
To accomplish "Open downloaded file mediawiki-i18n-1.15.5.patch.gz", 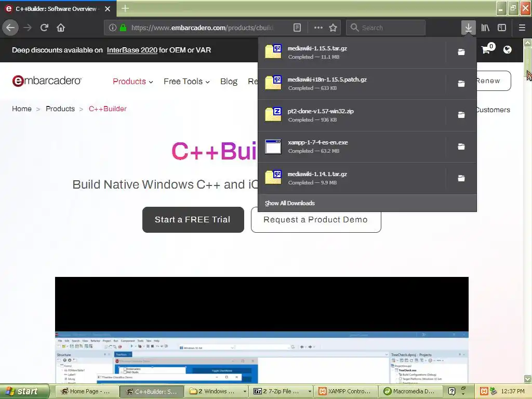I will pyautogui.click(x=352, y=84).
